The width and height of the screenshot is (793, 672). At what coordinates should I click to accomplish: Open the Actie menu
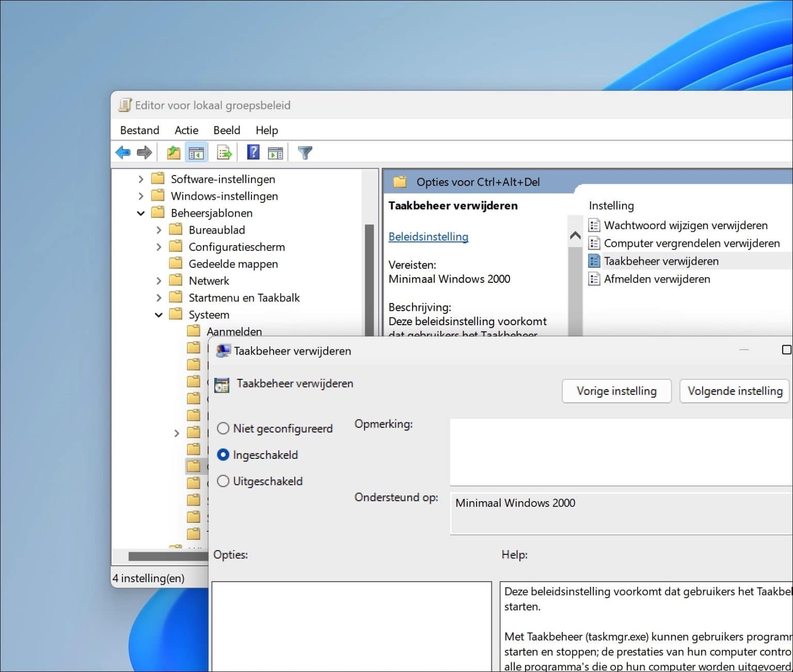(x=186, y=130)
